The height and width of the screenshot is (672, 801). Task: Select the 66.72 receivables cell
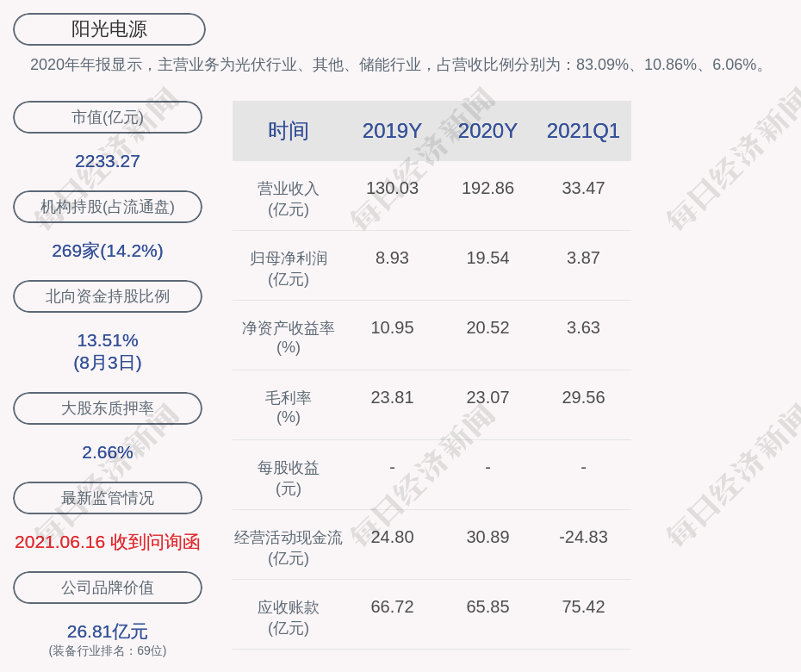point(392,607)
